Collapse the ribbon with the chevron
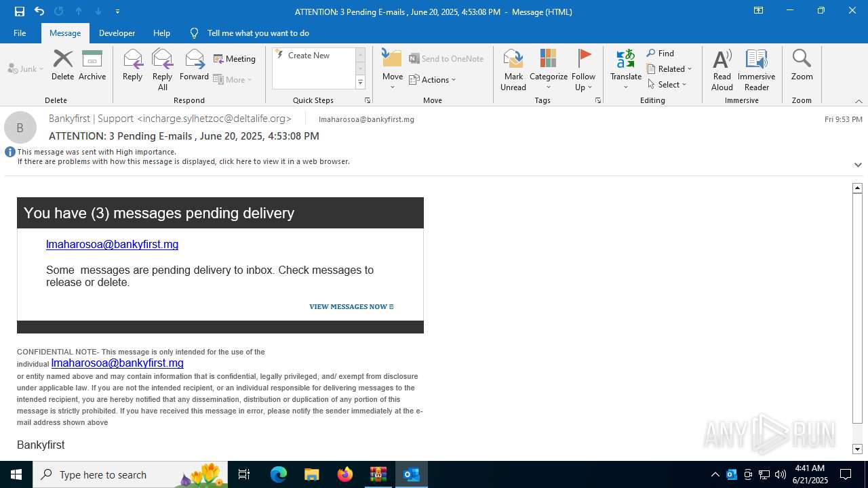Image resolution: width=868 pixels, height=488 pixels. tap(859, 101)
